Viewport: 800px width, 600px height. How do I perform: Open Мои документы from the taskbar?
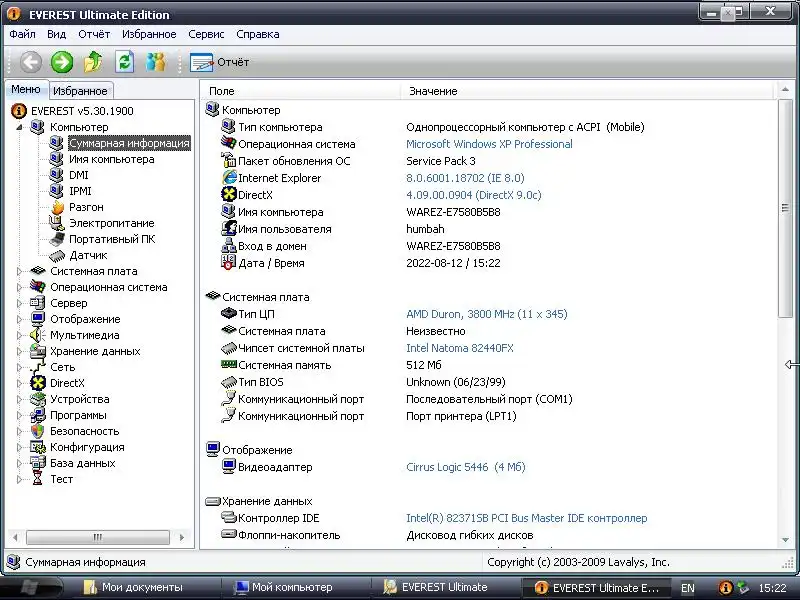pos(134,587)
